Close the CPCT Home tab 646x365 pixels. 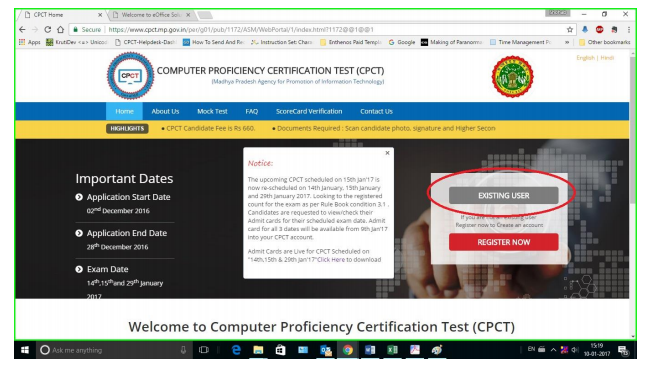pos(100,15)
